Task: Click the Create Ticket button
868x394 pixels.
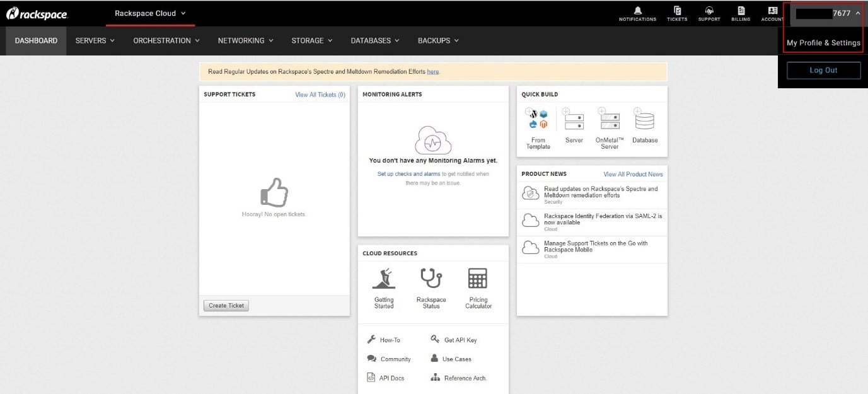Action: 226,305
